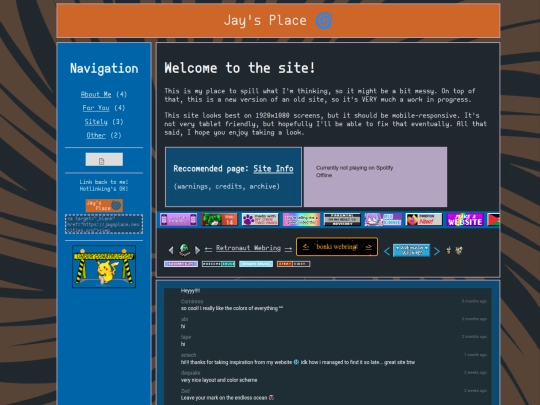Click the Navigation heading in sidebar
Screen dimensions: 540x405
pyautogui.click(x=104, y=68)
